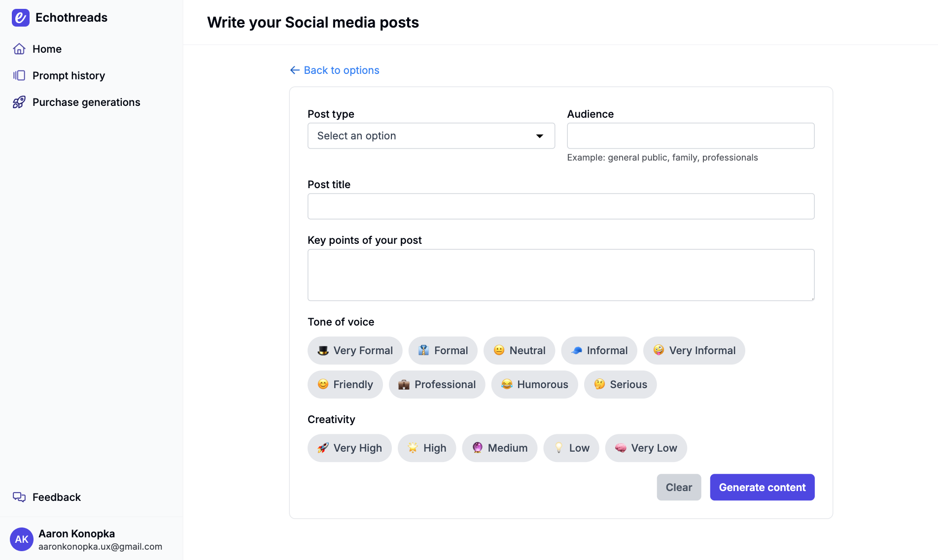Click the Home house icon

click(x=19, y=49)
